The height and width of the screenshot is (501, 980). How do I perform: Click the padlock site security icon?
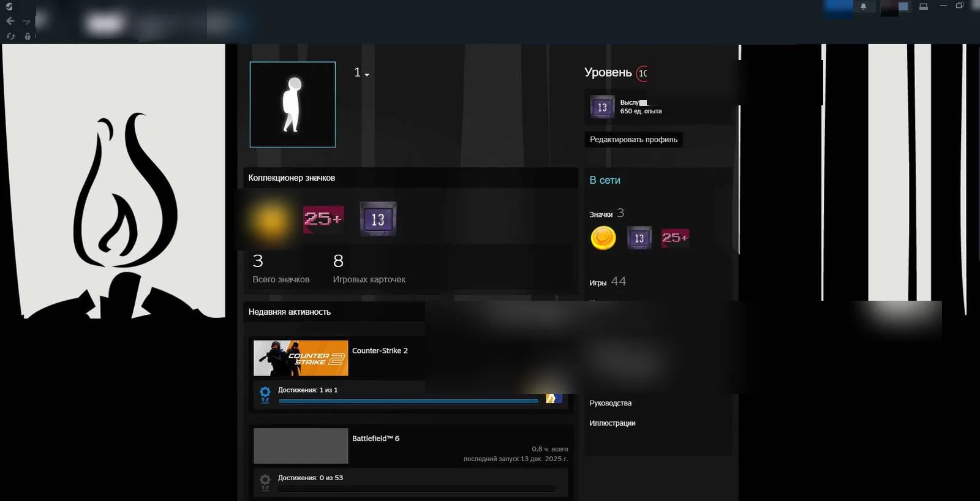click(28, 36)
